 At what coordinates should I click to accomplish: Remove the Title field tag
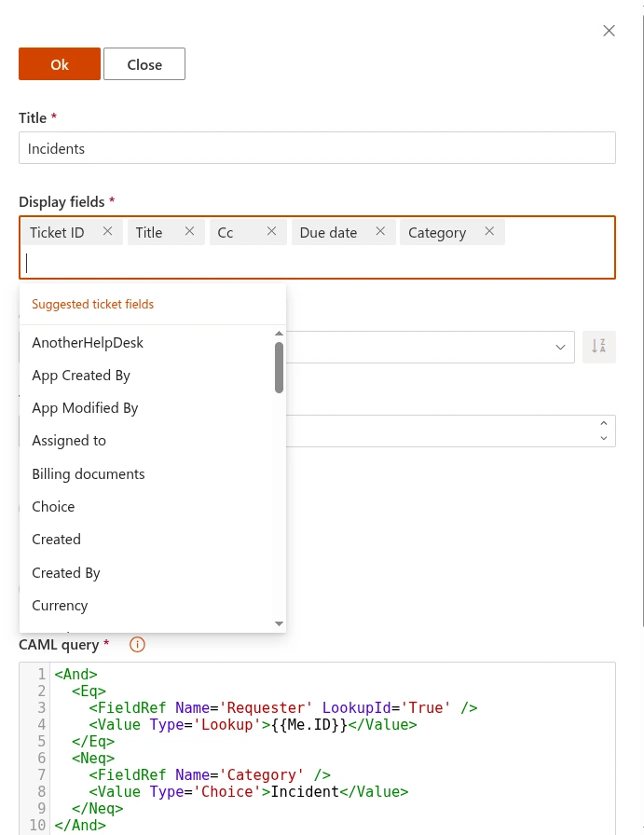[x=189, y=232]
